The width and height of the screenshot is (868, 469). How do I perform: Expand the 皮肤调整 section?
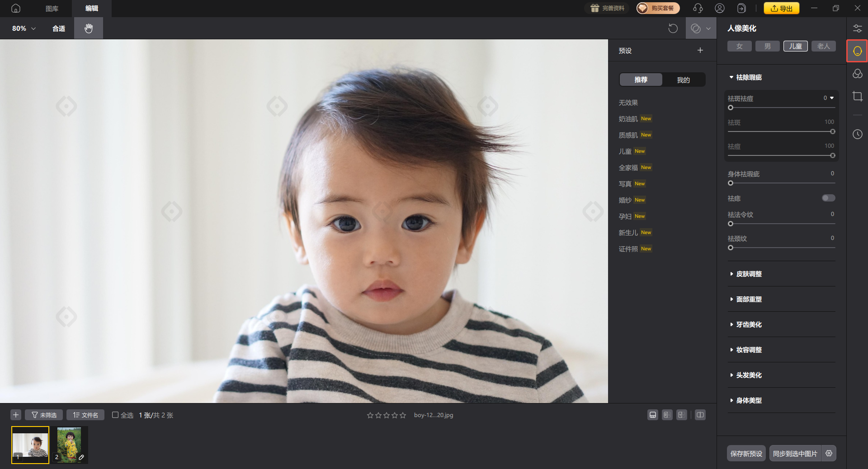(749, 274)
